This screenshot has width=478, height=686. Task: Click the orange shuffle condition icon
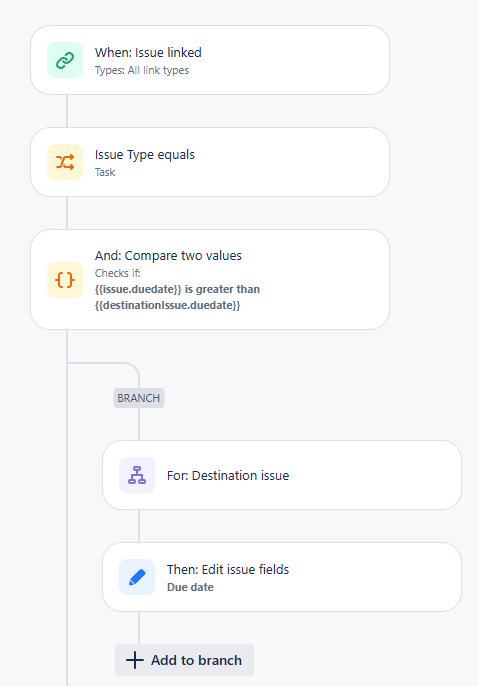click(65, 162)
